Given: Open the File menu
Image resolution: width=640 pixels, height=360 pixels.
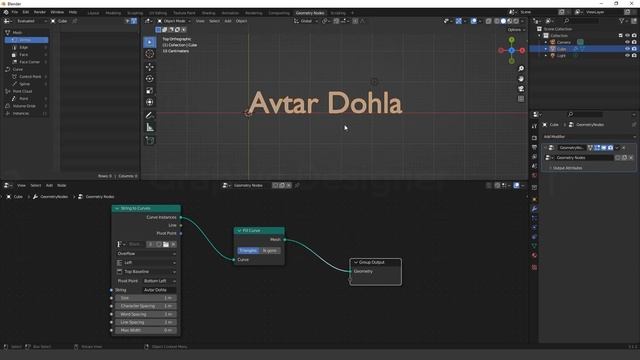Looking at the screenshot, I should tap(15, 12).
